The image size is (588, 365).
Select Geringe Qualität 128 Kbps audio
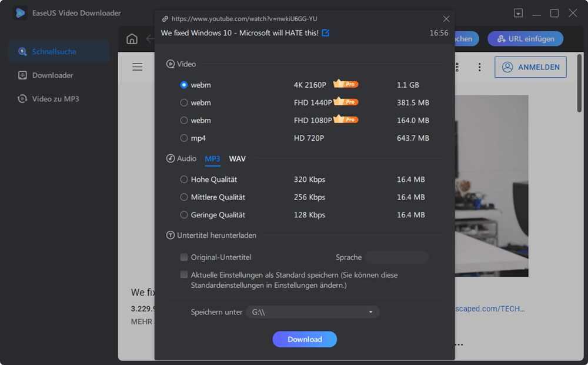click(183, 215)
